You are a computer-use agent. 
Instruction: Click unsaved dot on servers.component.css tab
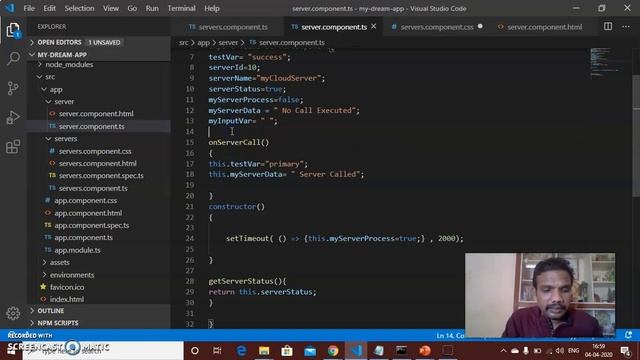pyautogui.click(x=480, y=27)
